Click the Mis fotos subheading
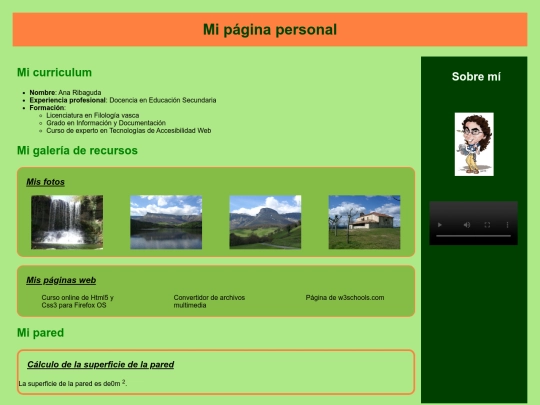540x405 pixels. click(x=45, y=182)
